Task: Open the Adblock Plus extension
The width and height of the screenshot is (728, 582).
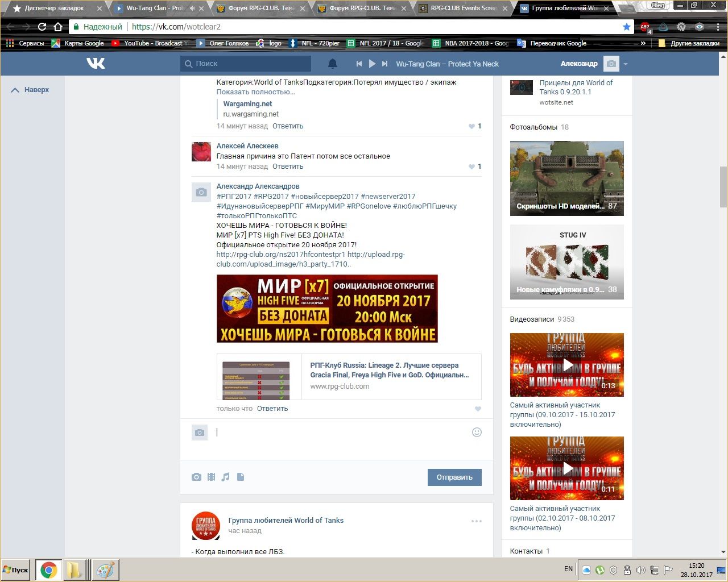Action: 645,27
